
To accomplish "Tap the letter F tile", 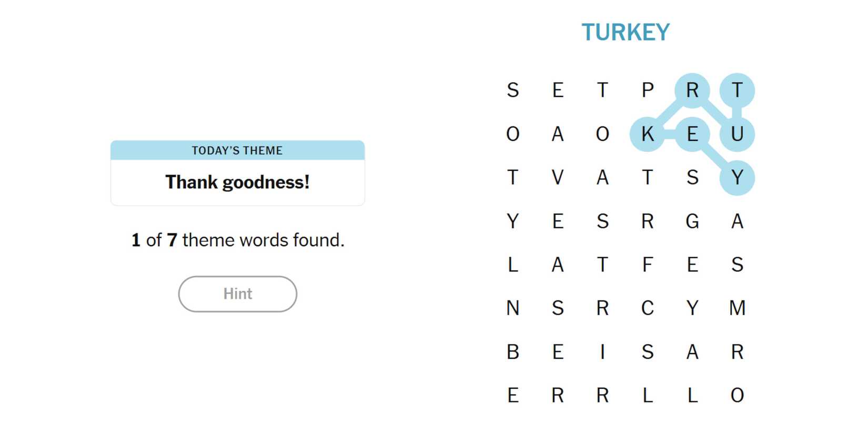I will (648, 265).
